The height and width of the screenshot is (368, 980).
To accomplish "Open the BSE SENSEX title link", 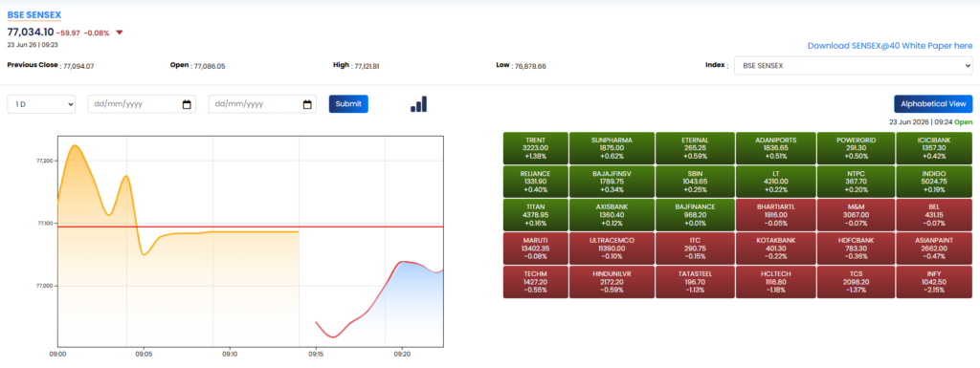I will point(34,14).
